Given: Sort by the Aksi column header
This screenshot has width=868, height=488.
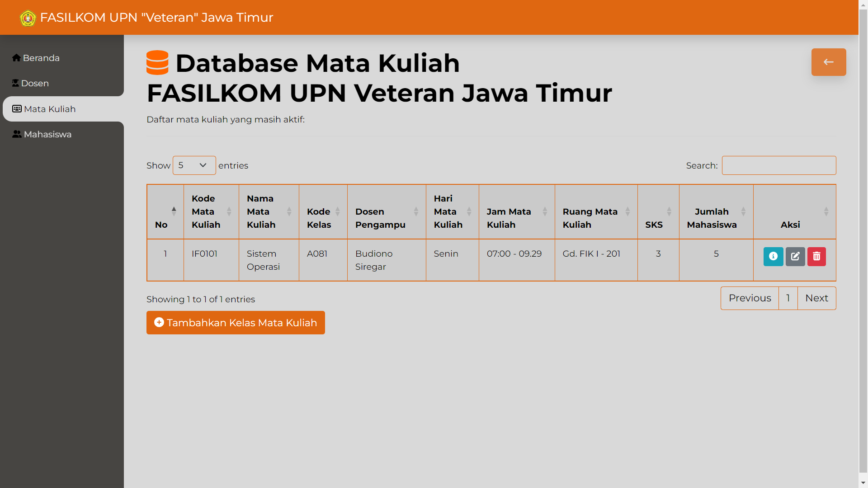Looking at the screenshot, I should point(795,211).
